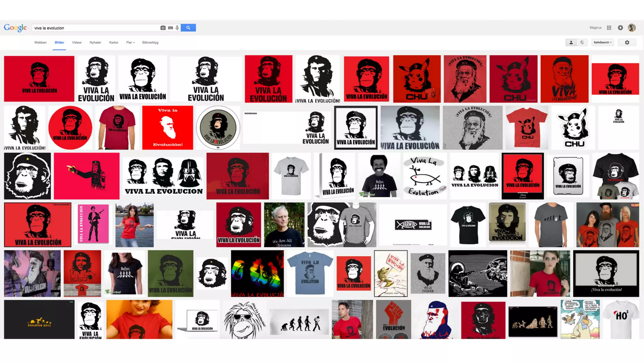This screenshot has height=362, width=644.
Task: Expand the Fler (more) menu
Action: [130, 42]
